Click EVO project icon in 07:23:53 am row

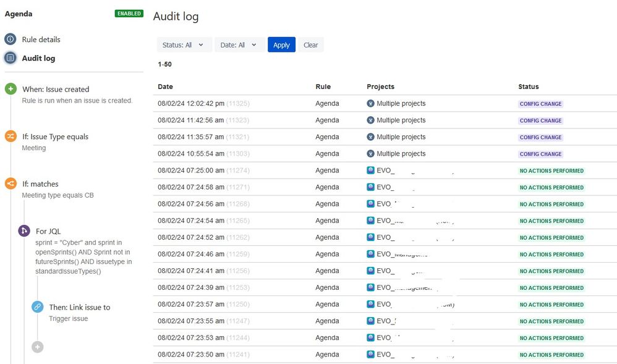[x=370, y=337]
